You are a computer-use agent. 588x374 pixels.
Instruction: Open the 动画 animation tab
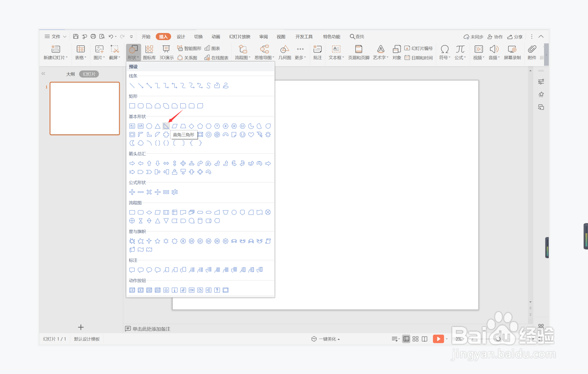[216, 37]
